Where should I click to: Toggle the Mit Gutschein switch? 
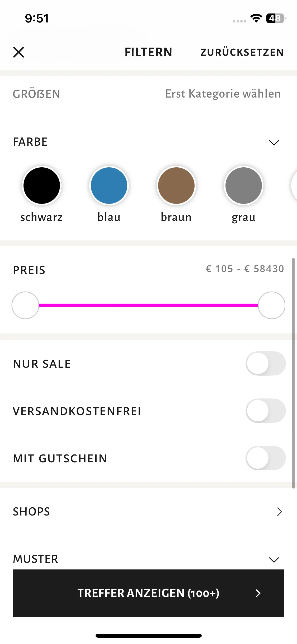(266, 458)
